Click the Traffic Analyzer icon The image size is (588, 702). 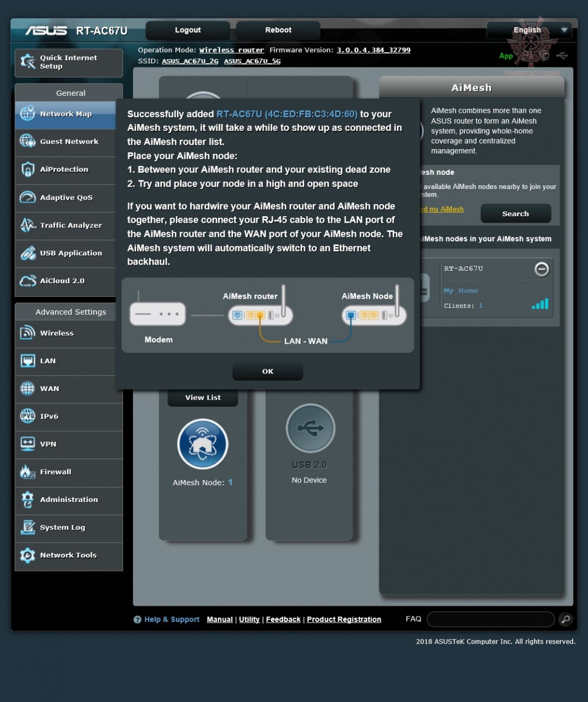tap(28, 225)
